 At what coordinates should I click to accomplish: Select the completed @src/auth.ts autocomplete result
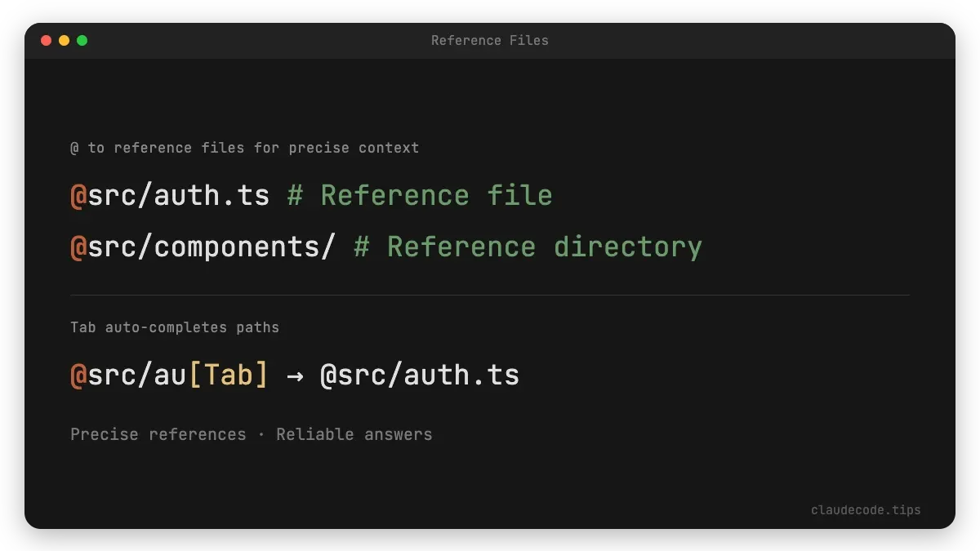[419, 375]
